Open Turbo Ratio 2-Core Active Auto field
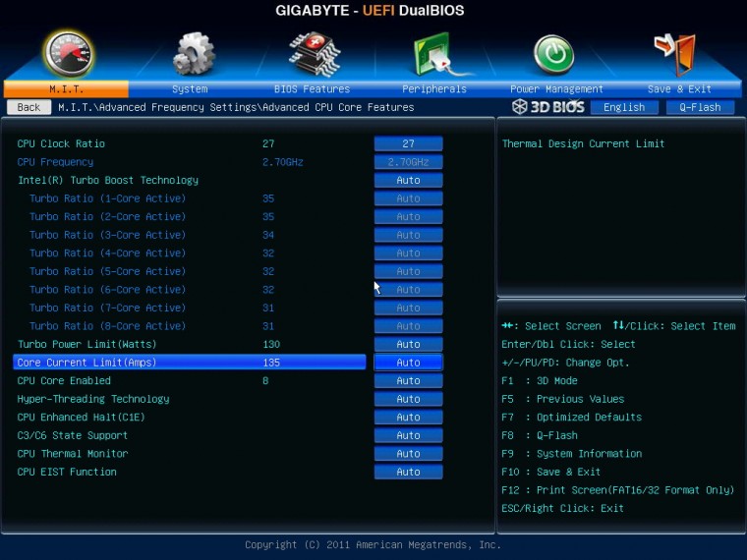This screenshot has width=747, height=560. pos(408,217)
